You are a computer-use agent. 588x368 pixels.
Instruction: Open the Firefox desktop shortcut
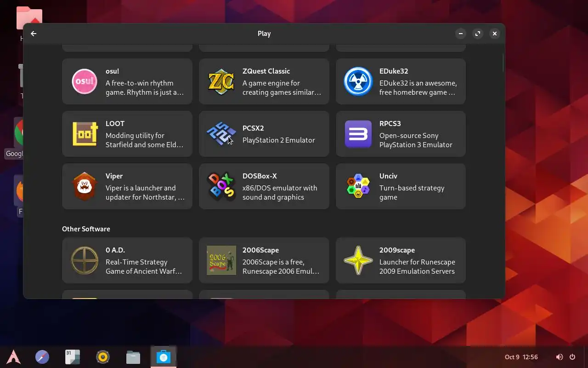(x=19, y=191)
